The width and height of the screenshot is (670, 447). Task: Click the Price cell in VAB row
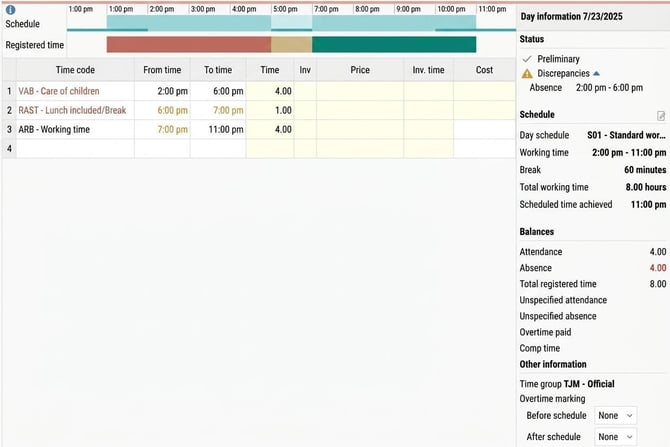click(360, 91)
